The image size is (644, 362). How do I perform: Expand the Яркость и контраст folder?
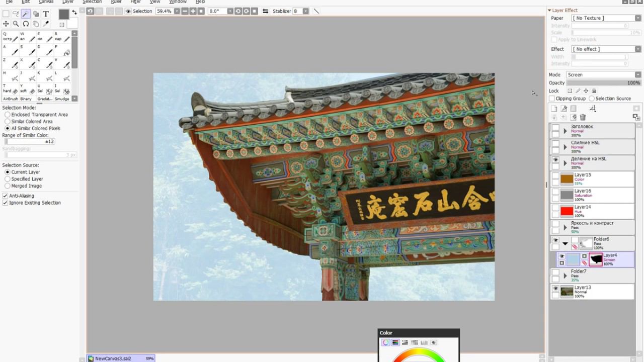[565, 228]
